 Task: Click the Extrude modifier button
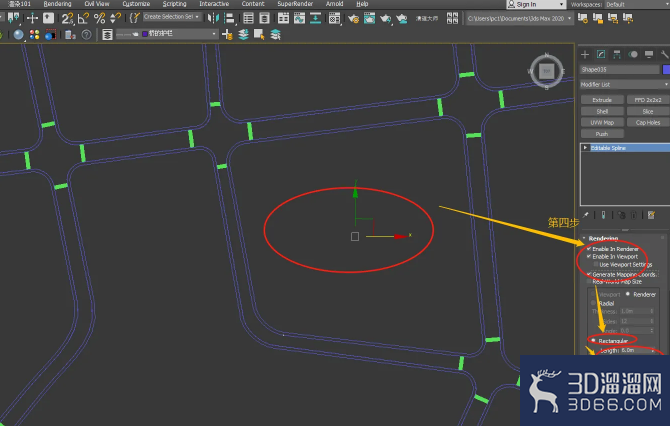(x=602, y=100)
